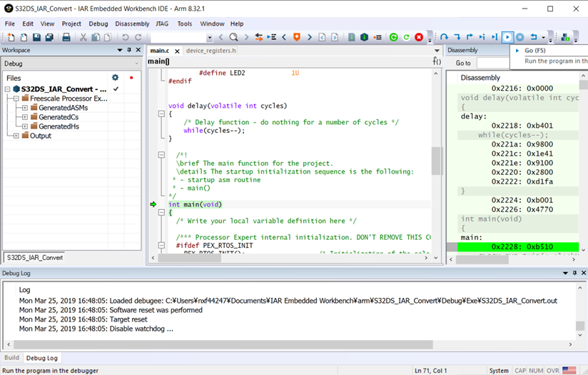Click the Step Out debug icon
This screenshot has width=588, height=375.
point(470,37)
